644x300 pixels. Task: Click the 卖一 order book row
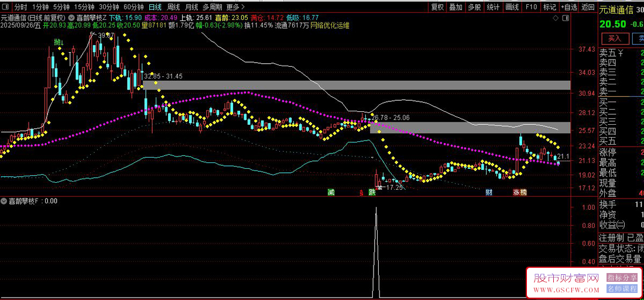tap(621, 92)
